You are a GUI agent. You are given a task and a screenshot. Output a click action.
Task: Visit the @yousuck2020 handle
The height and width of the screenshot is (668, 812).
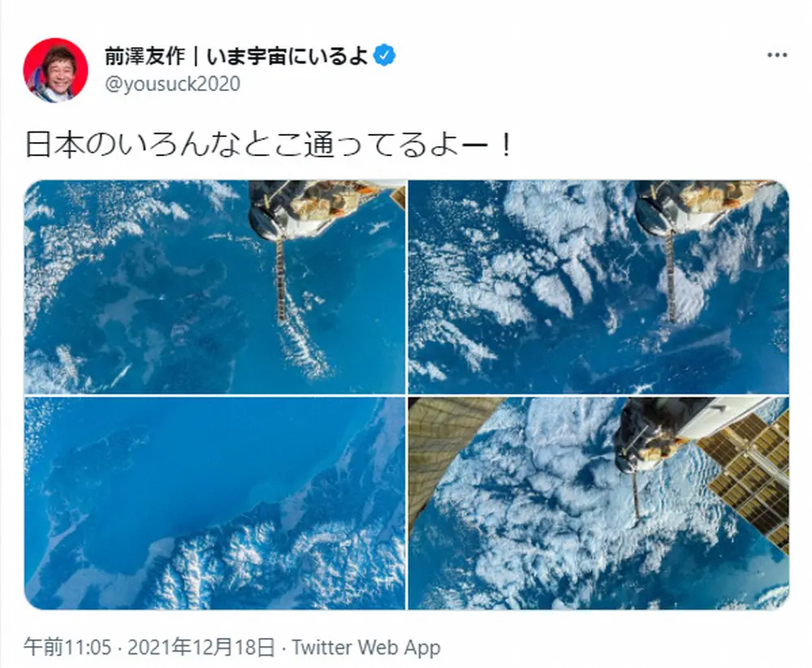[x=172, y=84]
